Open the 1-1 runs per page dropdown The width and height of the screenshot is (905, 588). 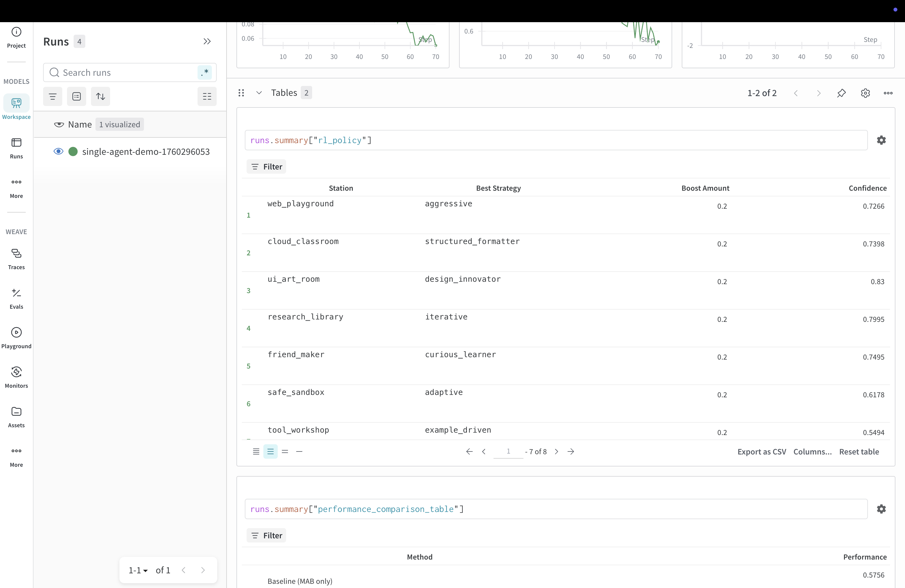pyautogui.click(x=138, y=570)
